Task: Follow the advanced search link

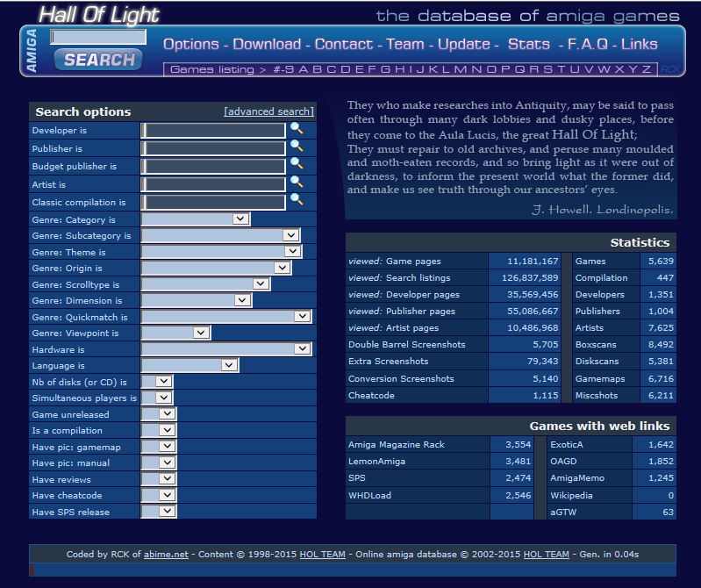Action: 268,111
